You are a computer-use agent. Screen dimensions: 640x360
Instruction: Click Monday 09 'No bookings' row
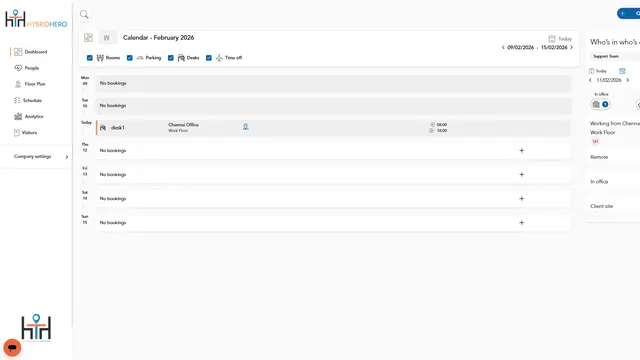(x=333, y=83)
